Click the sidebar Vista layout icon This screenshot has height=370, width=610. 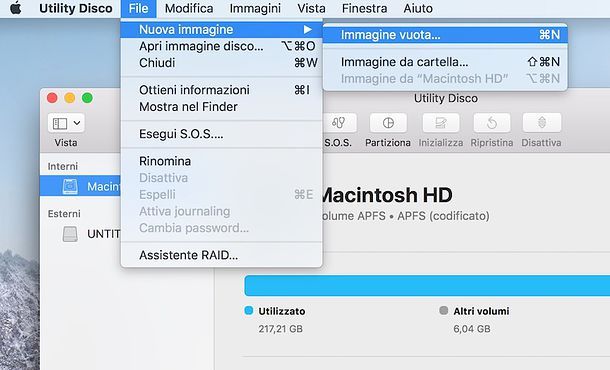(60, 123)
